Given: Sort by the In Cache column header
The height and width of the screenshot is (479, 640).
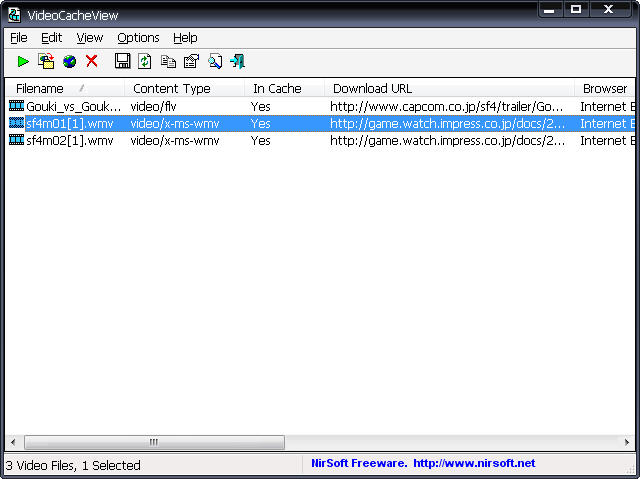Looking at the screenshot, I should [284, 88].
